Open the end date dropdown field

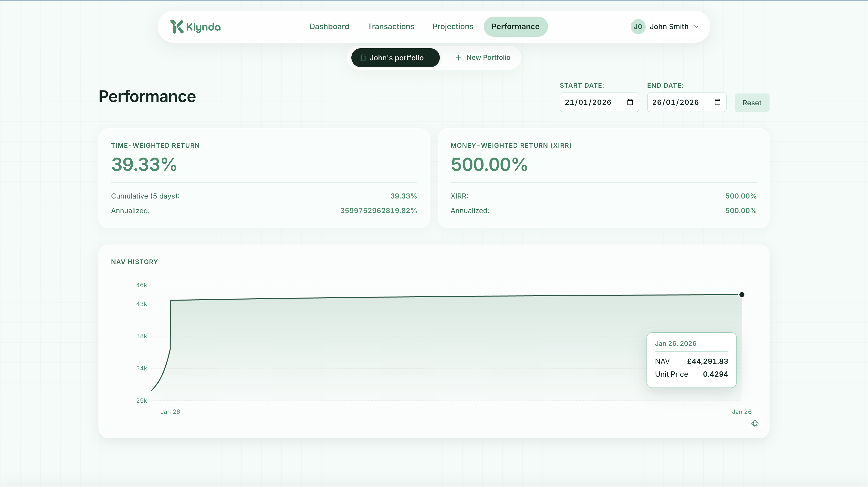click(x=687, y=102)
